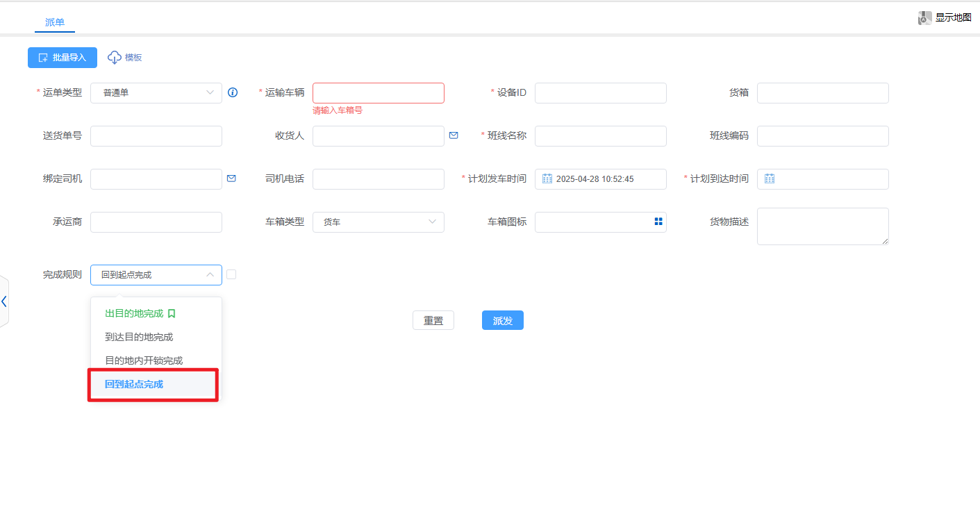Open the 车箱图标 grid picker icon

[658, 222]
